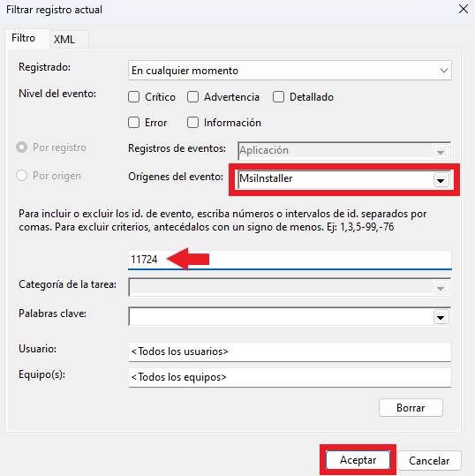Toggle the Información checkbox
The image size is (475, 476).
pos(193,123)
